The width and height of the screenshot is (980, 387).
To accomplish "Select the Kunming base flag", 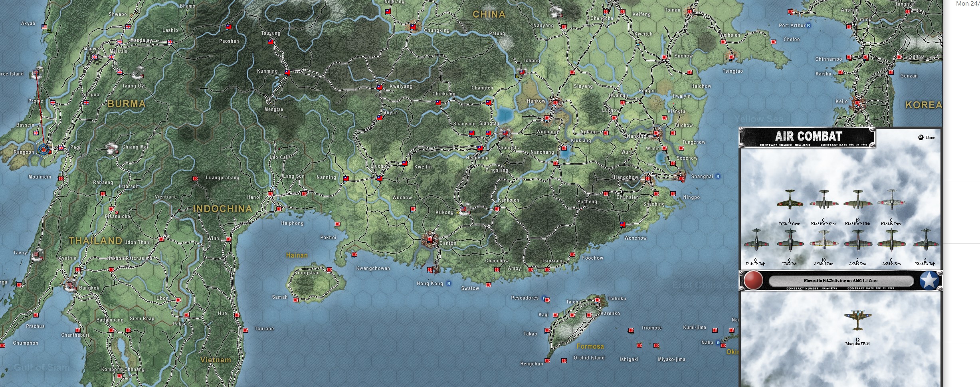I will [x=287, y=72].
